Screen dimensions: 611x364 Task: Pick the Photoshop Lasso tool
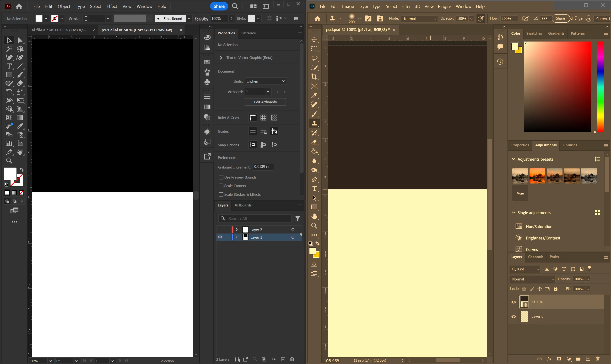click(x=314, y=58)
